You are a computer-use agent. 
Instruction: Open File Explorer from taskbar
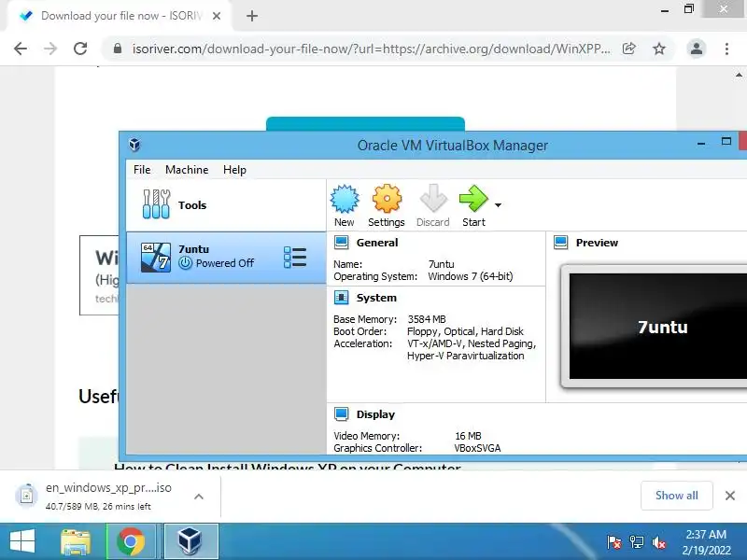click(76, 541)
